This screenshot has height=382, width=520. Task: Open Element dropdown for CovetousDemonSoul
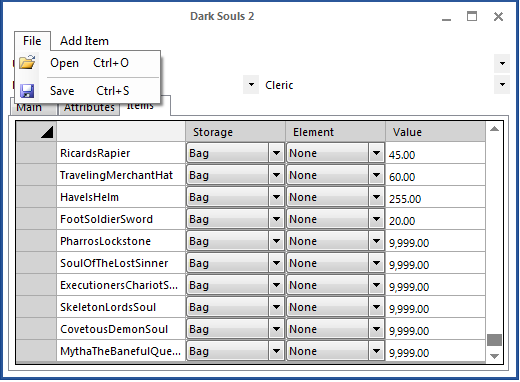(376, 329)
